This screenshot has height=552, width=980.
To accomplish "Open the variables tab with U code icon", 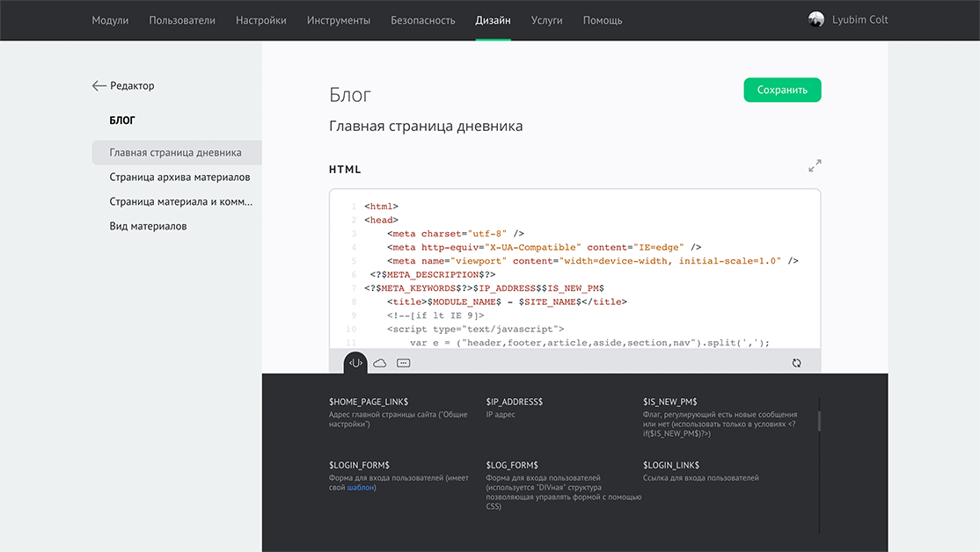I will pos(355,362).
